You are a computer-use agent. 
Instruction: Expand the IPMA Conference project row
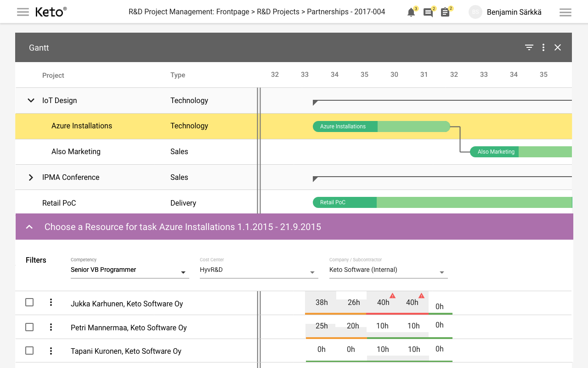pos(31,177)
